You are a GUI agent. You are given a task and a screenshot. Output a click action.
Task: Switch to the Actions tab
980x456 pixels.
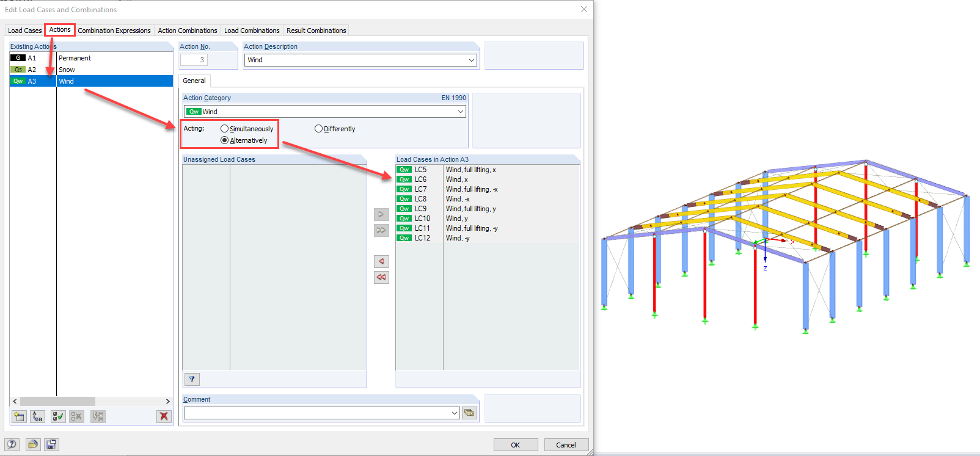coord(60,29)
